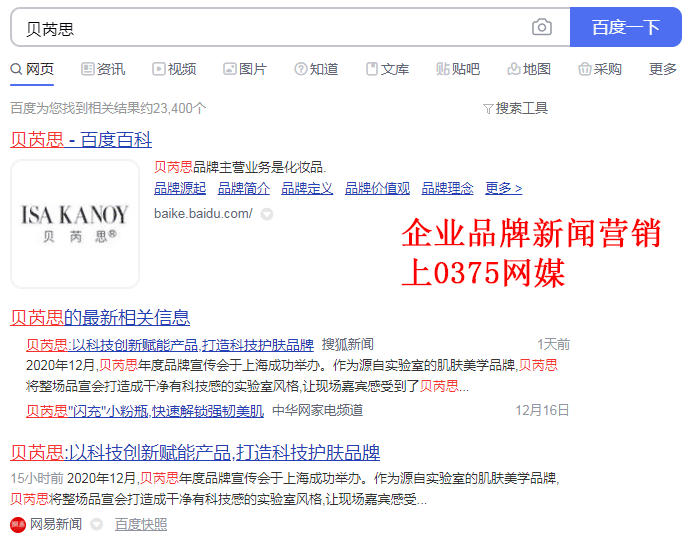Click the magnifier icon beside 网页
Viewport: 688px width, 543px height.
point(16,69)
